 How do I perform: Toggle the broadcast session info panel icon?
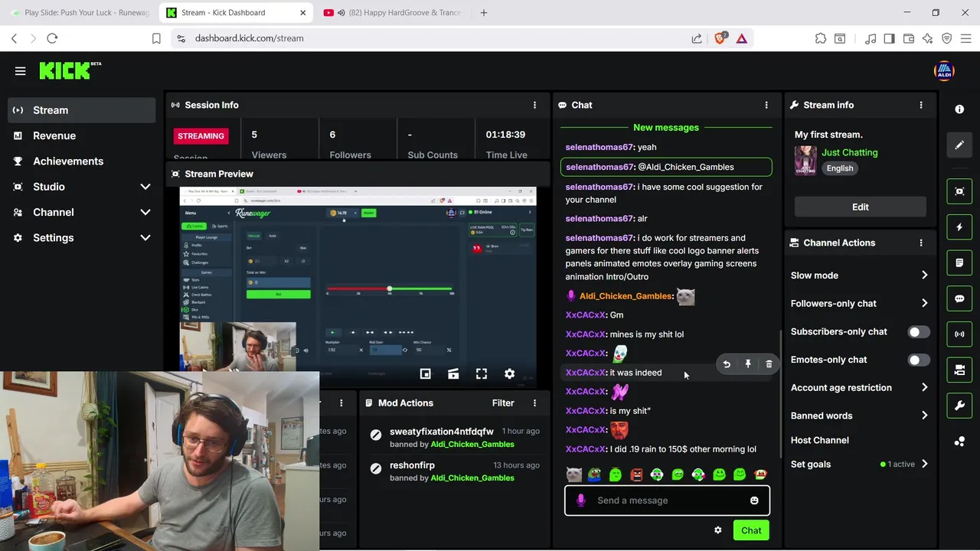(x=959, y=334)
